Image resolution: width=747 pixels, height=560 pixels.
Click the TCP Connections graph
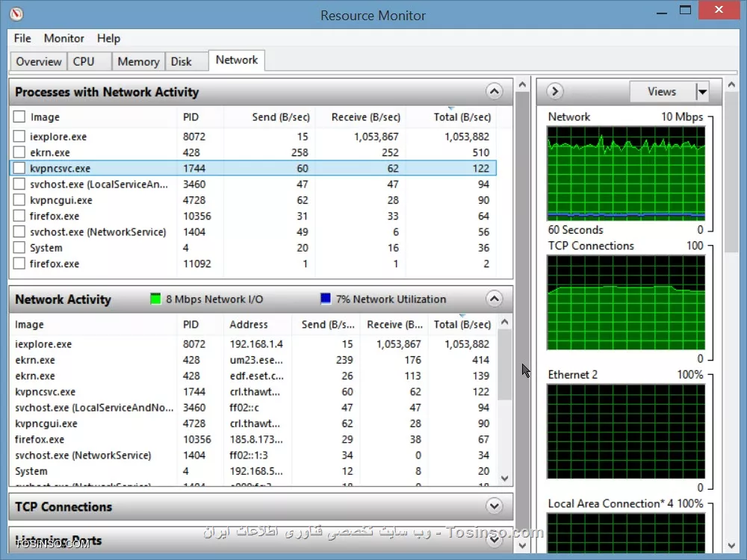[x=626, y=302]
